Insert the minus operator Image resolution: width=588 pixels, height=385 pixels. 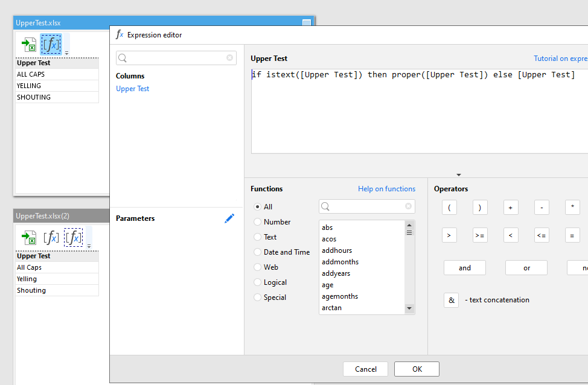pos(542,208)
